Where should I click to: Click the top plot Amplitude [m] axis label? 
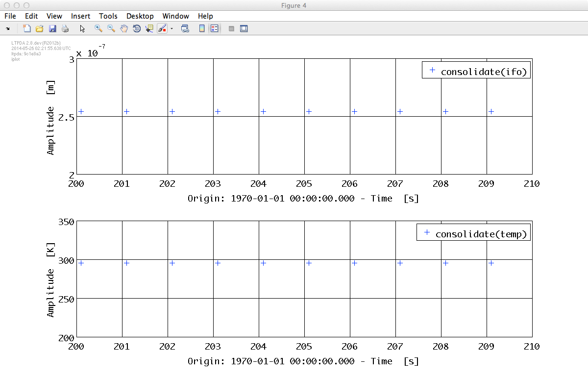coord(51,117)
